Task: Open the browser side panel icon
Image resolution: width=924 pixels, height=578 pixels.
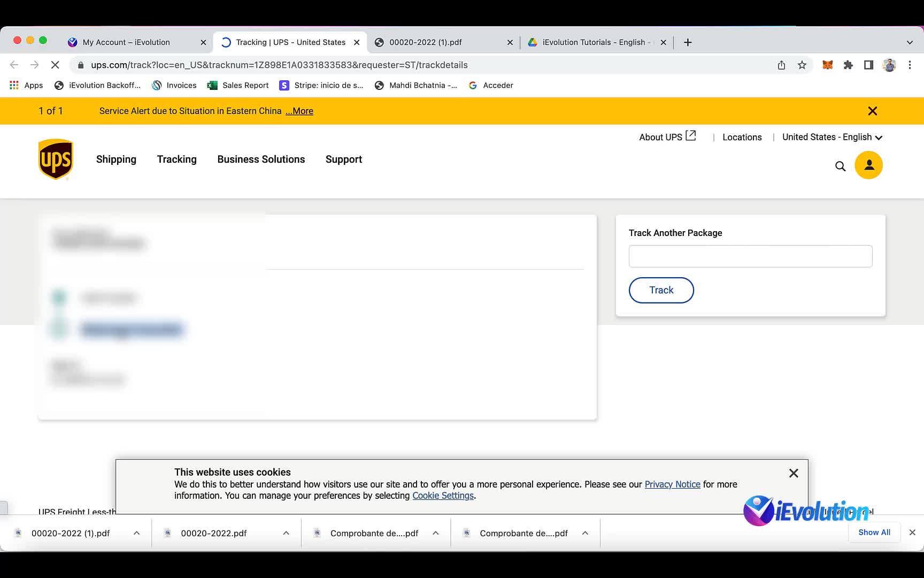Action: click(x=868, y=65)
